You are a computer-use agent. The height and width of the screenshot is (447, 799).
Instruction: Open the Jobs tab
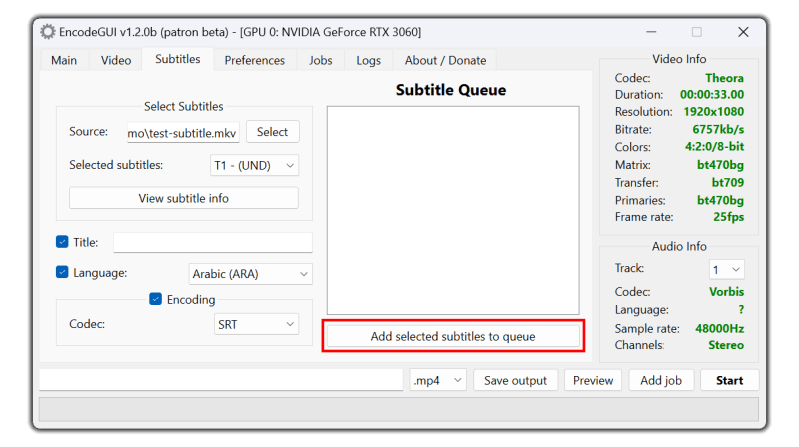(321, 60)
